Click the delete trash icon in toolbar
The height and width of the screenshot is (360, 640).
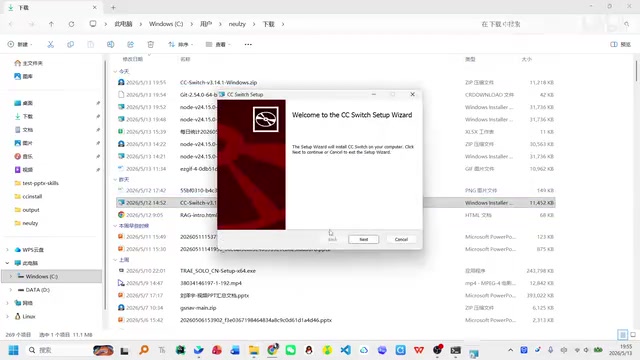[151, 44]
